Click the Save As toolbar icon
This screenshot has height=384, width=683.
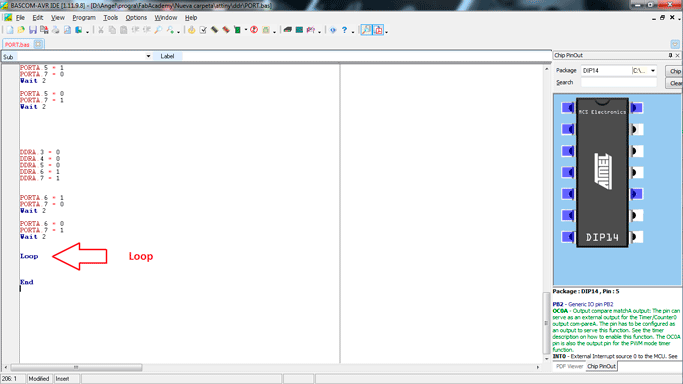point(44,30)
